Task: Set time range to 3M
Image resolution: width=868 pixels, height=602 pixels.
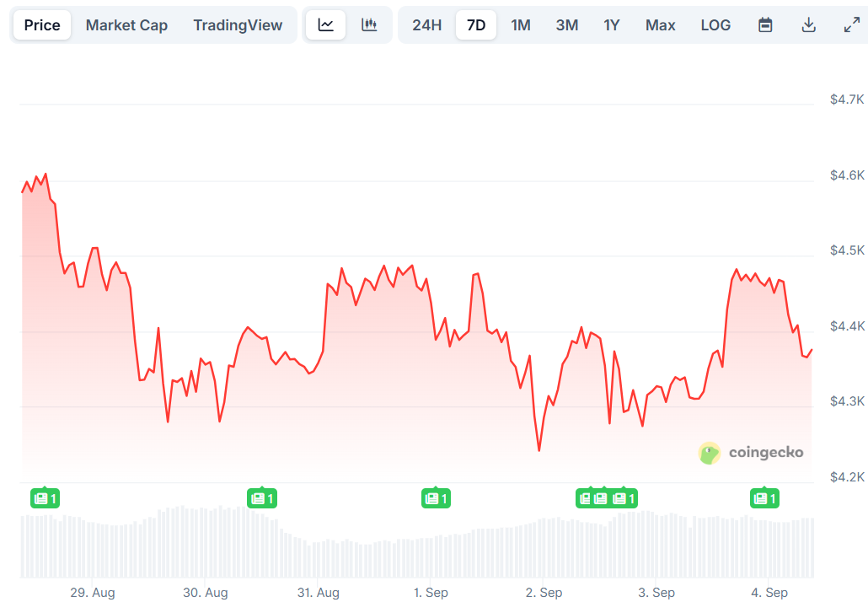Action: click(x=567, y=25)
